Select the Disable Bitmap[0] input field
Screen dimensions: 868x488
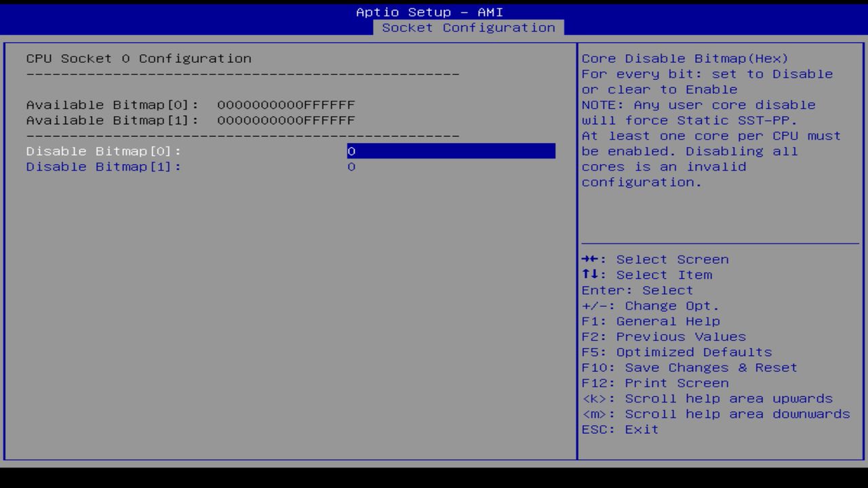[450, 151]
